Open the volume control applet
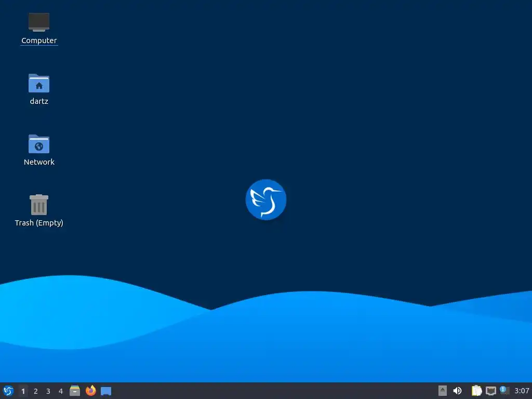 pyautogui.click(x=457, y=391)
